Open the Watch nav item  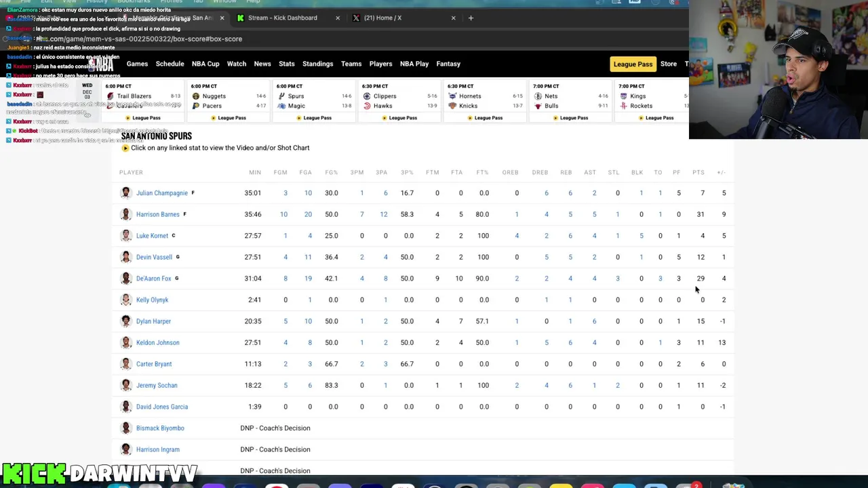coord(237,64)
